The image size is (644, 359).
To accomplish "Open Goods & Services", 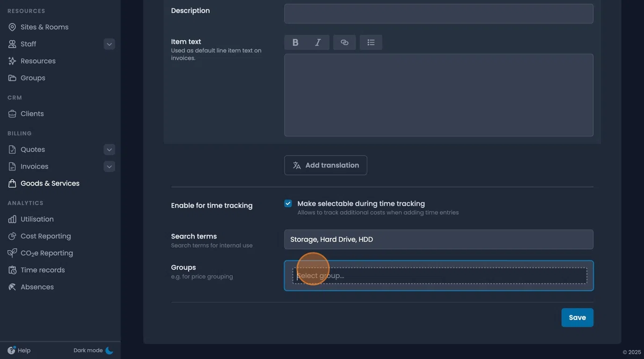I will click(50, 183).
